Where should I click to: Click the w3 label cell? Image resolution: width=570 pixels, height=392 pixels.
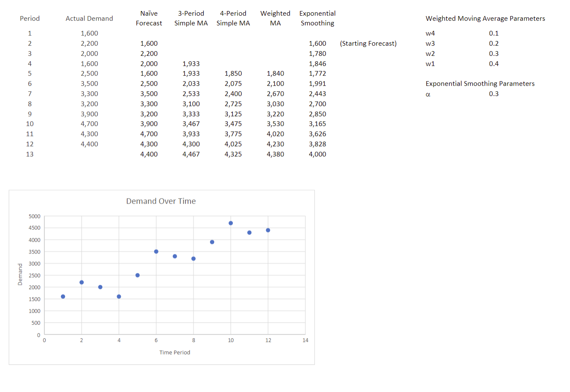pyautogui.click(x=430, y=44)
